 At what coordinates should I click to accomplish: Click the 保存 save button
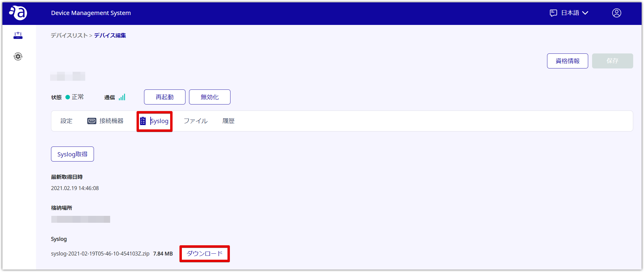pyautogui.click(x=612, y=61)
